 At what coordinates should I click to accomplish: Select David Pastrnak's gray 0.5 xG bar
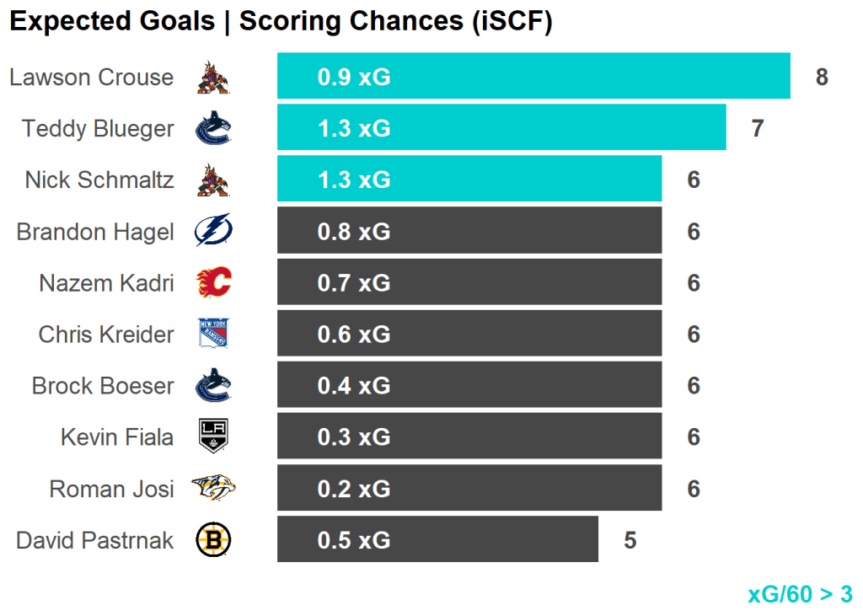tap(437, 539)
